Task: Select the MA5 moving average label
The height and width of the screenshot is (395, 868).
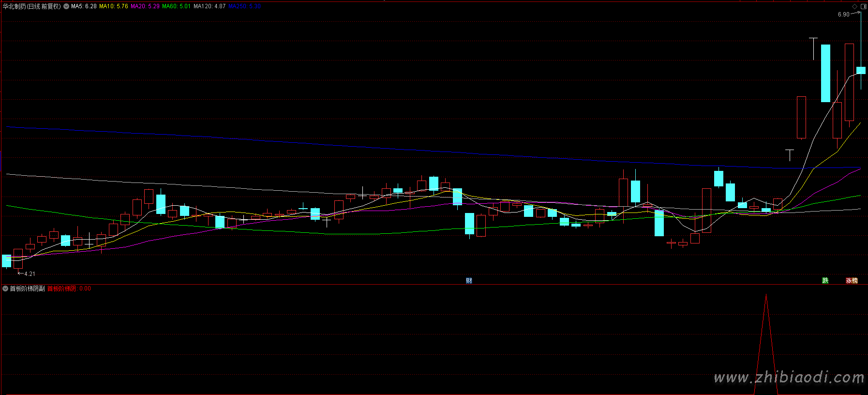Action: coord(84,6)
